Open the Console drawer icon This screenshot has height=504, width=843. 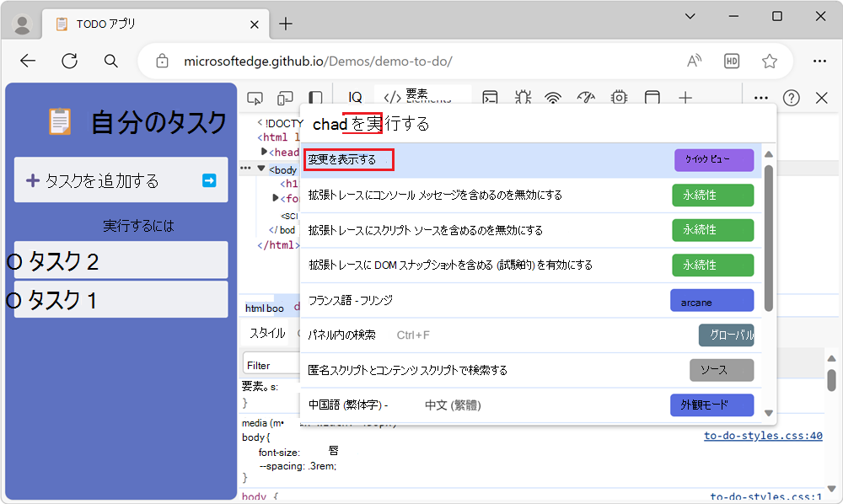coord(490,98)
